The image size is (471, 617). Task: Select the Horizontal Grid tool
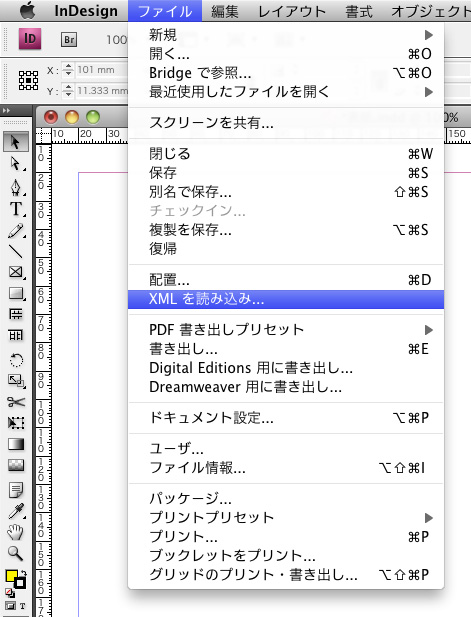pos(16,314)
